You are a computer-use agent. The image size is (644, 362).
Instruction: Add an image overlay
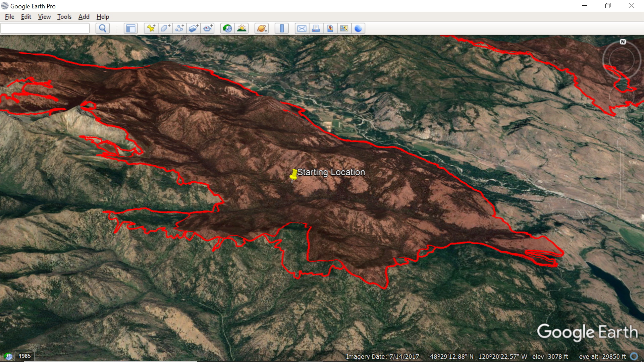point(194,28)
